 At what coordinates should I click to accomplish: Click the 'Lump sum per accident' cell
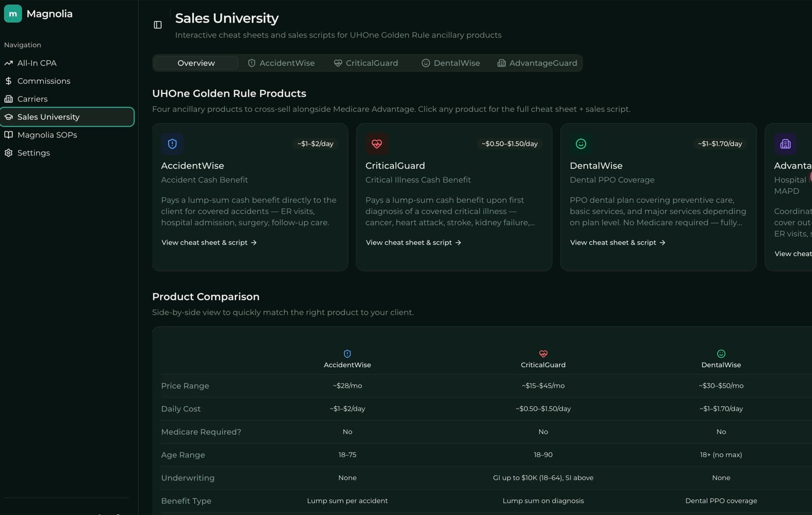click(x=348, y=501)
